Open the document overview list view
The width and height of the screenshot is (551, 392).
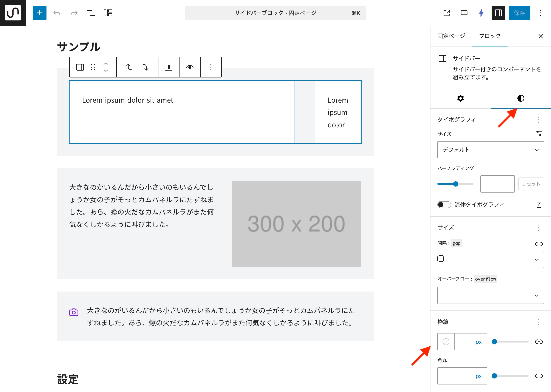(x=91, y=13)
